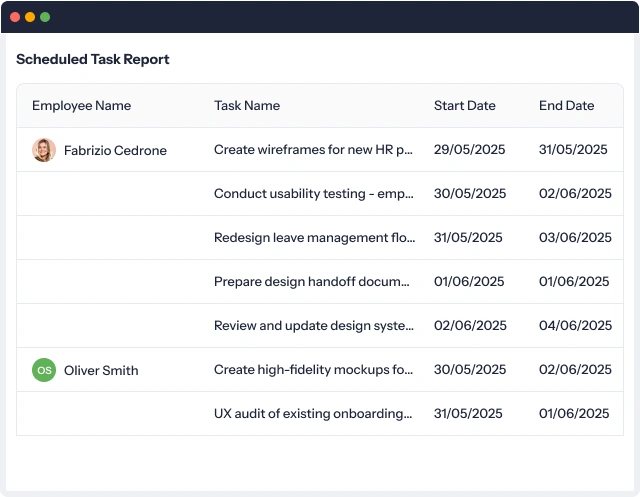Click the green maximize window dot

coord(45,17)
